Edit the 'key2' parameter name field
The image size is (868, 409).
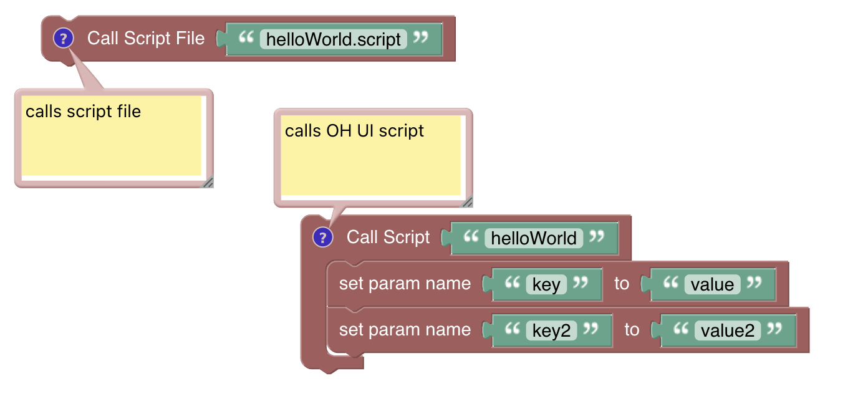pyautogui.click(x=551, y=330)
